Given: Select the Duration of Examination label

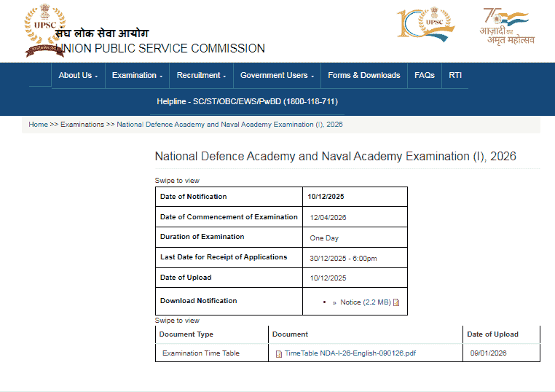Looking at the screenshot, I should (202, 237).
